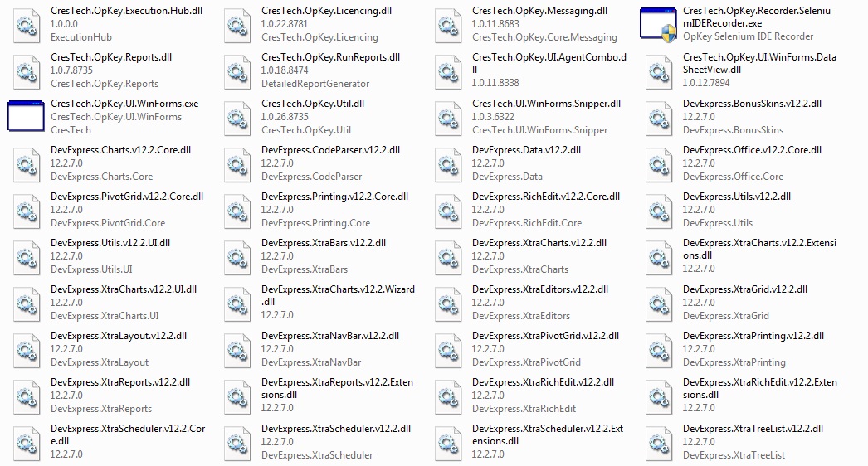Click the description text DevExpress.XtraScheduler
The width and height of the screenshot is (868, 466).
(x=317, y=456)
